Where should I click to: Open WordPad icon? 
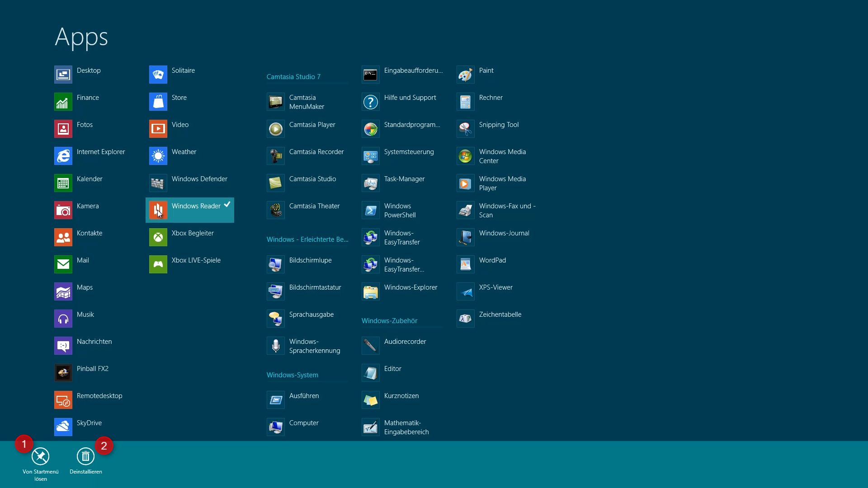[466, 264]
